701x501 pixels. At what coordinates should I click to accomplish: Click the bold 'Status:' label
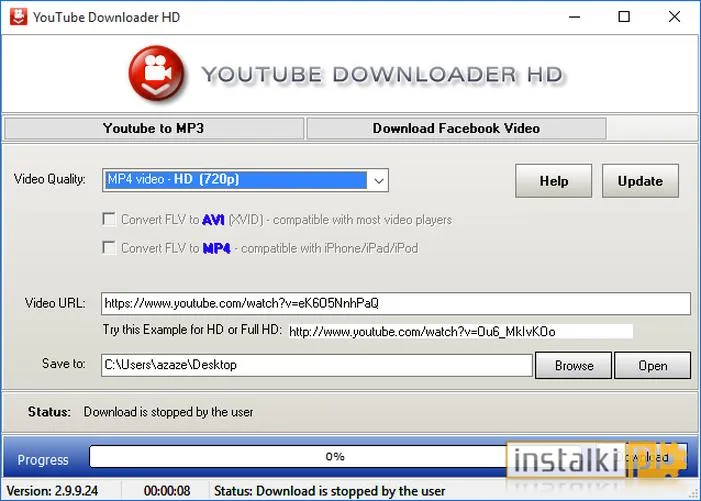[x=49, y=412]
